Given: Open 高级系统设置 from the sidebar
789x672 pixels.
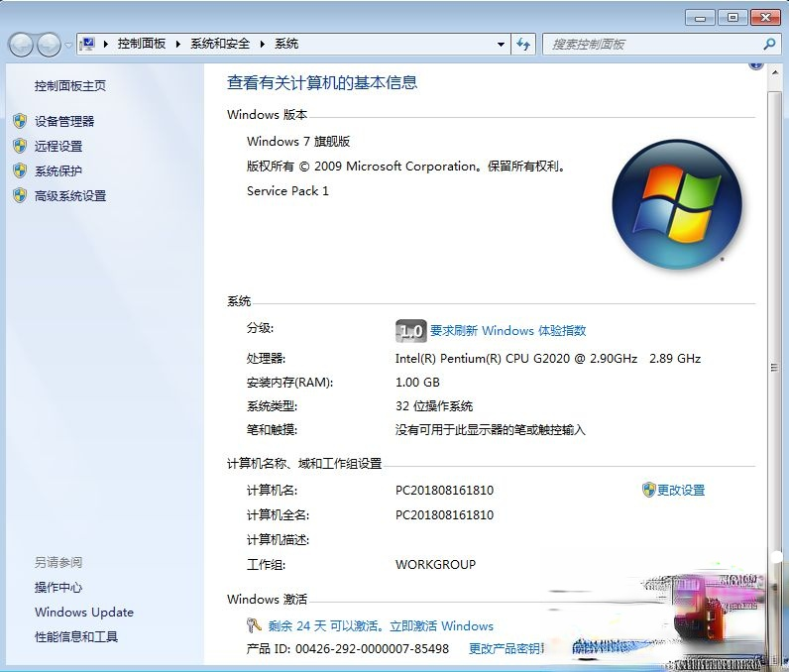Looking at the screenshot, I should tap(70, 196).
